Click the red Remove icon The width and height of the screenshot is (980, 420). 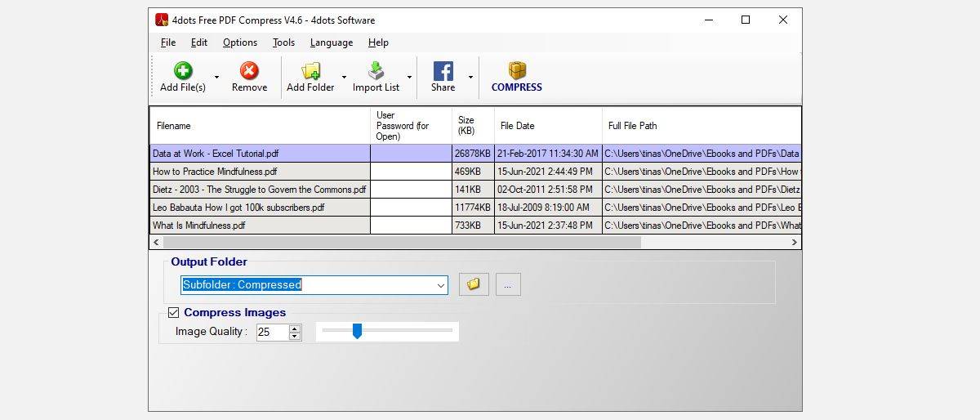click(x=249, y=71)
